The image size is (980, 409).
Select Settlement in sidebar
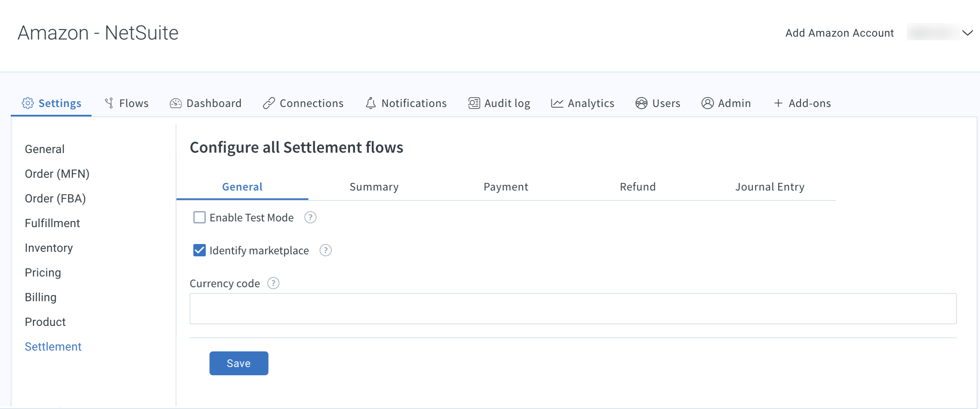click(53, 346)
